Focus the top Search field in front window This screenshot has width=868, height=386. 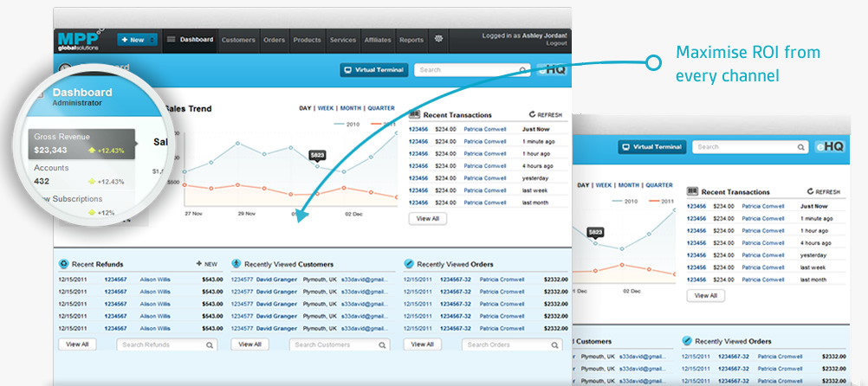pyautogui.click(x=472, y=70)
